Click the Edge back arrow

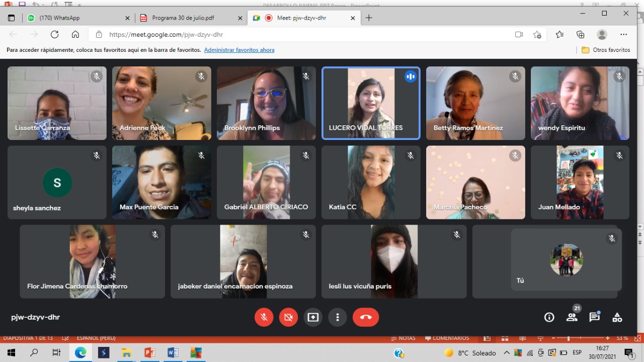tap(14, 34)
